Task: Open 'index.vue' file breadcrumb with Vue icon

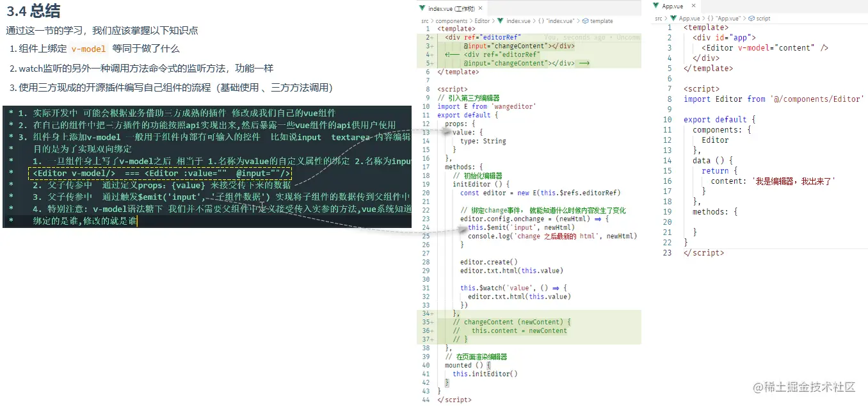Action: [514, 21]
